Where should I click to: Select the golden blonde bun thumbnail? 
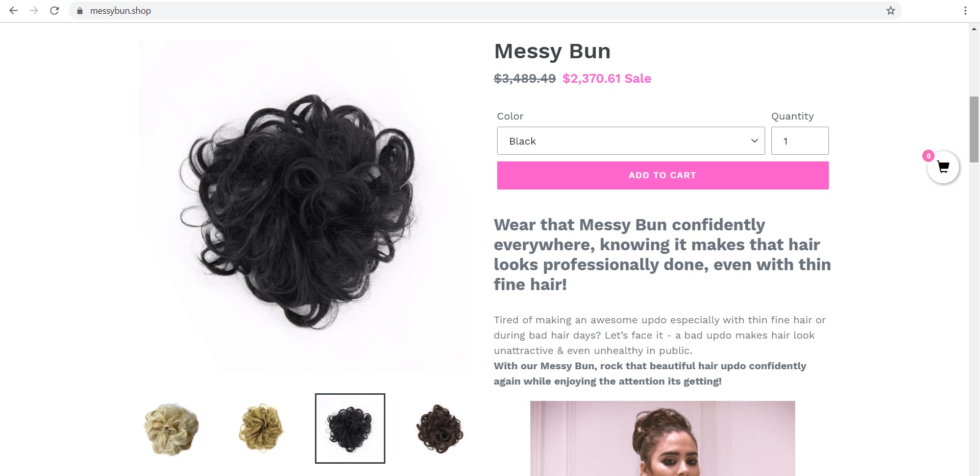(261, 429)
